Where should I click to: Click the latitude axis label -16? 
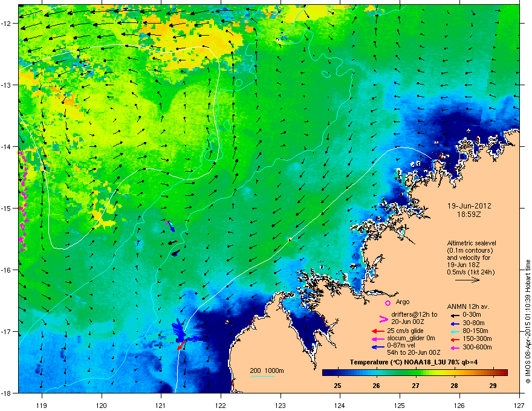pos(7,270)
